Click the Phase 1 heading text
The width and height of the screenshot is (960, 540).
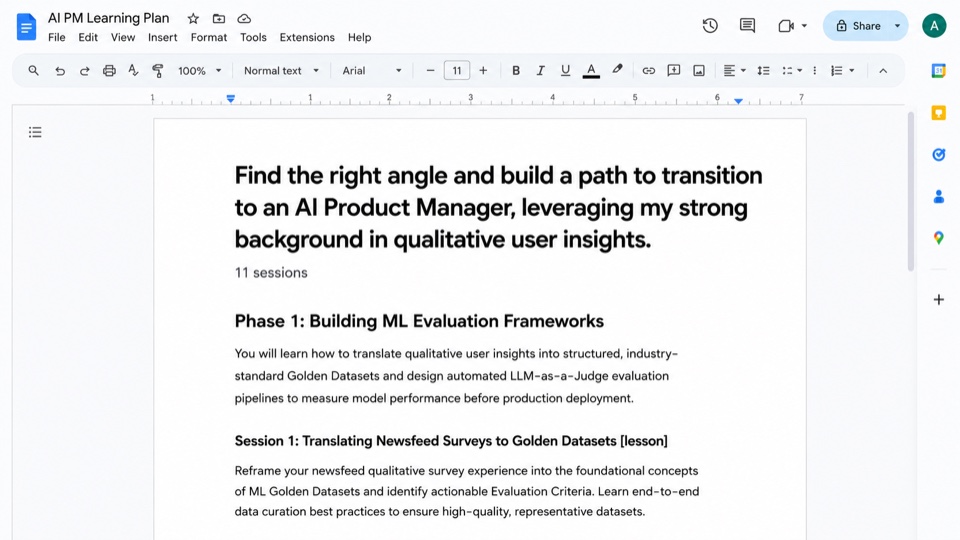point(419,321)
